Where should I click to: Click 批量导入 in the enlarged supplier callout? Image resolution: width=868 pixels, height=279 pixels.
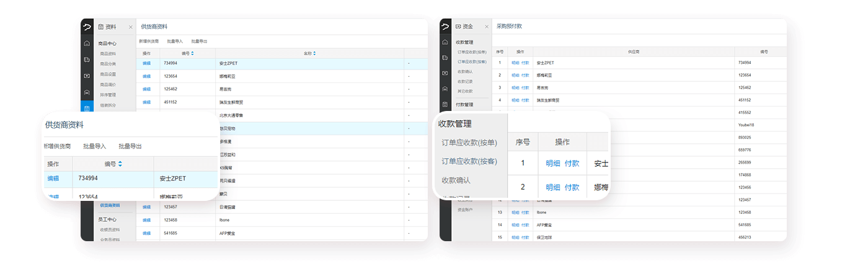[x=95, y=146]
